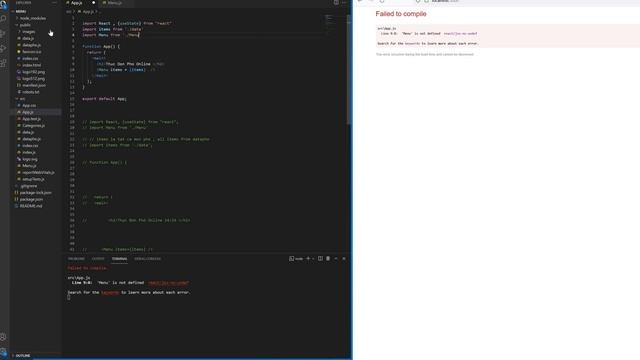This screenshot has width=640, height=360.
Task: Select the Terminal panel tab
Action: pos(119,259)
